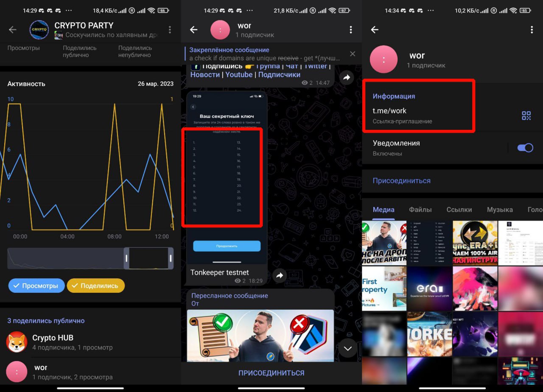The image size is (543, 392).
Task: Tap pink wor avatar in chat header
Action: coord(221,30)
